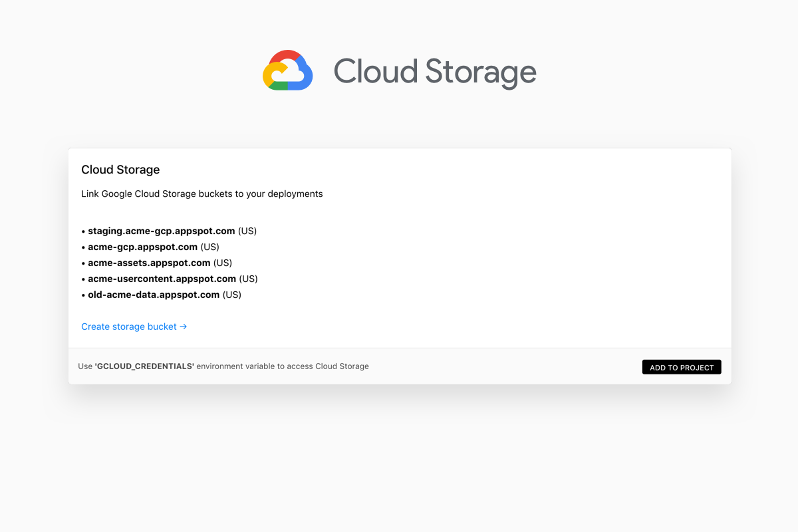Pick the acme-usercontent.appspot.com bucket

162,279
